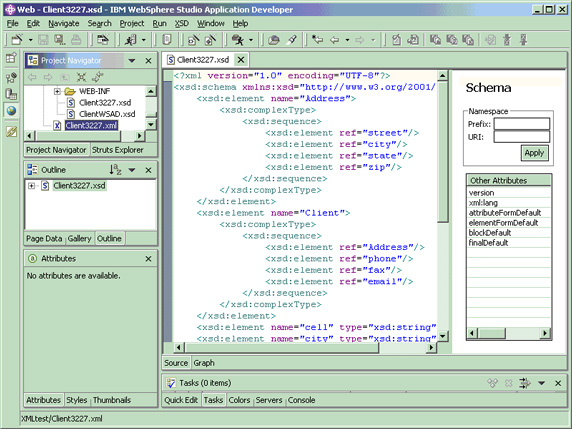
Task: Open the Project Navigator view menu dropdown arrow
Action: coord(132,61)
